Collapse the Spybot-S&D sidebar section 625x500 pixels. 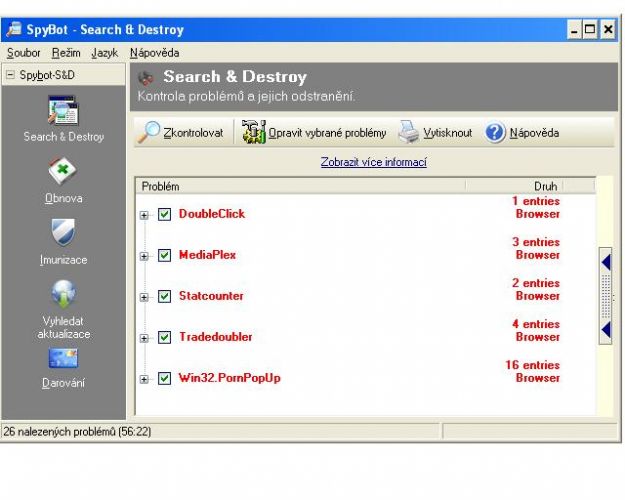point(11,75)
